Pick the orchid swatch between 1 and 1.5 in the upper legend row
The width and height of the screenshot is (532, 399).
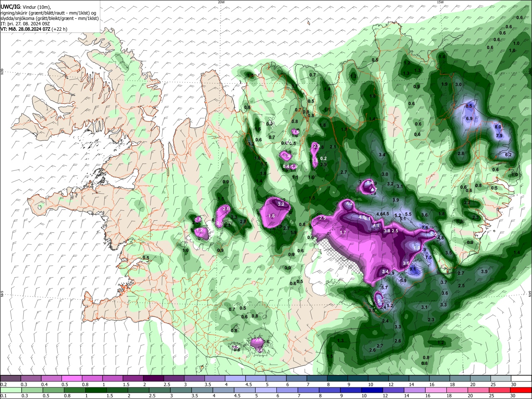pyautogui.click(x=112, y=379)
